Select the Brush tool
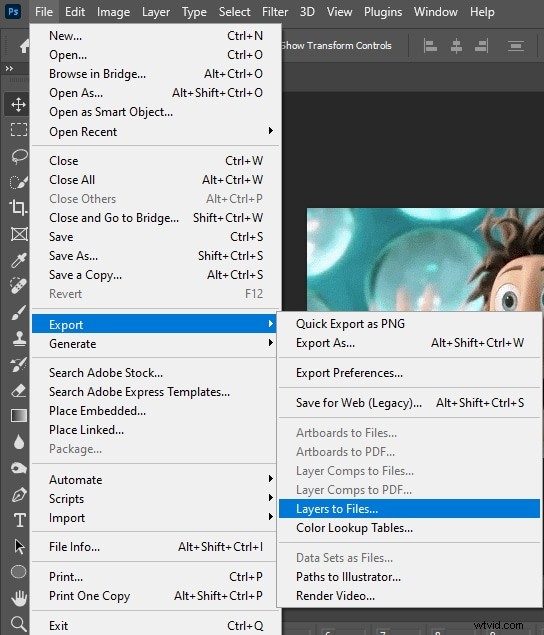Screen dimensions: 544x635 click(19, 312)
